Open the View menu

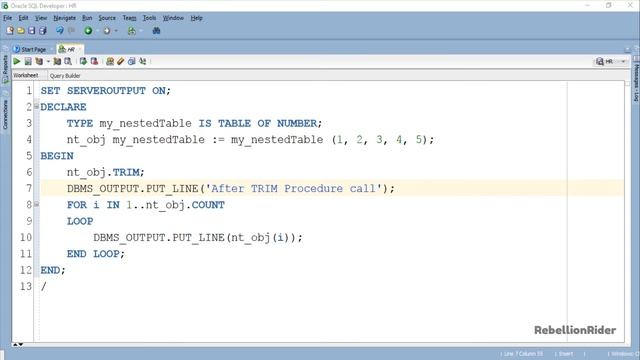(x=41, y=18)
